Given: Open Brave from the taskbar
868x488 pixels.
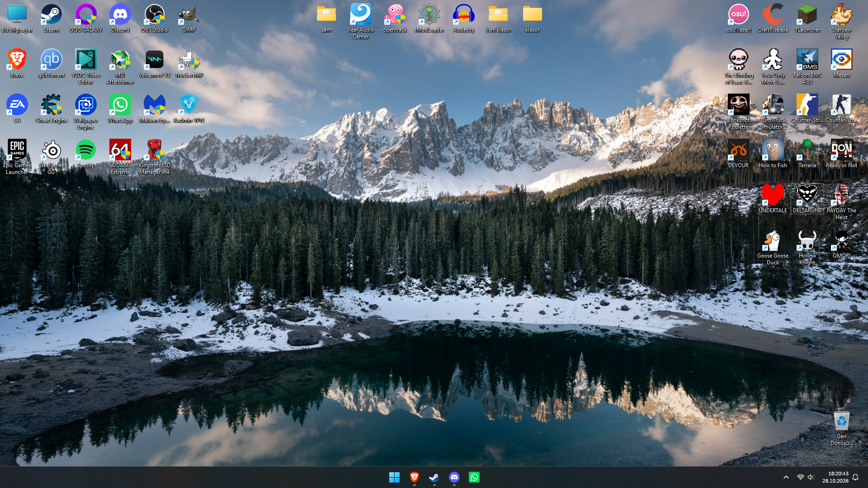Looking at the screenshot, I should click(414, 477).
